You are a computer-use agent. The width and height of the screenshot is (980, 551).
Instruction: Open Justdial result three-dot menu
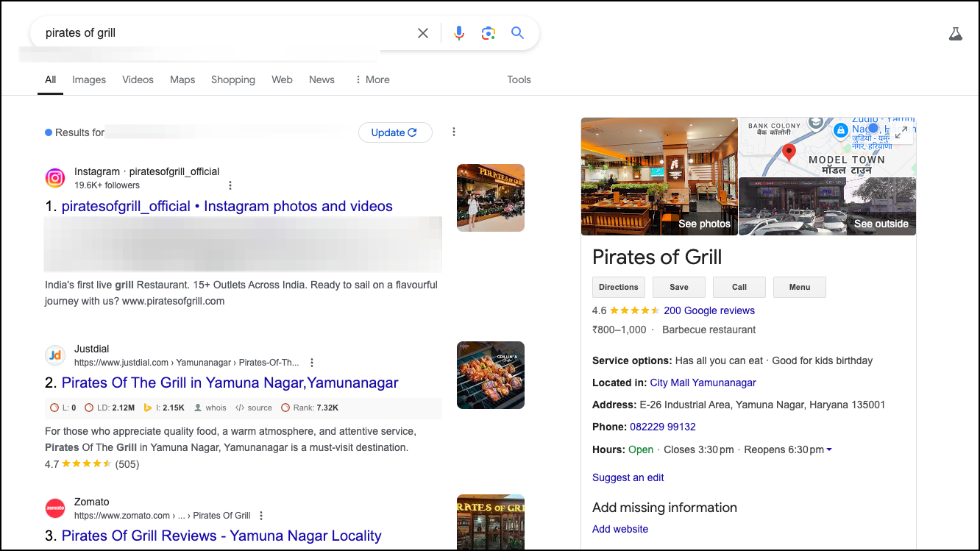(x=312, y=363)
